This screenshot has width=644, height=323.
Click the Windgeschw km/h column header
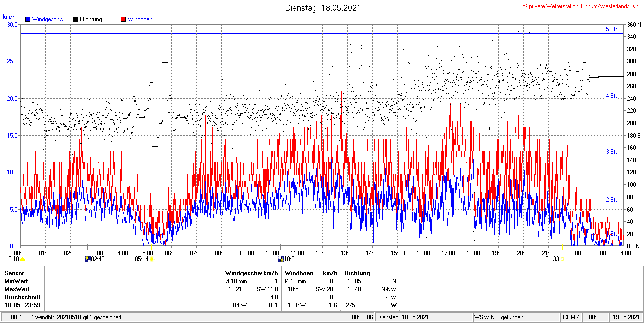tap(252, 273)
